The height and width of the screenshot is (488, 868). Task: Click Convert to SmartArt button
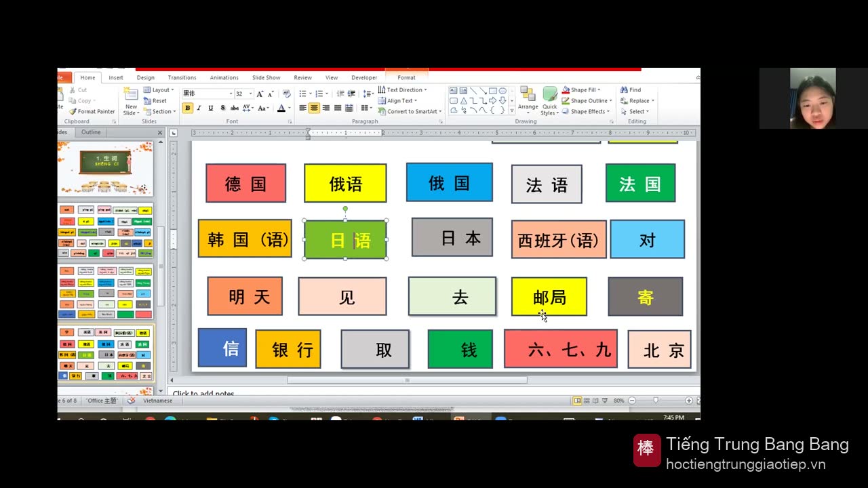tap(410, 112)
